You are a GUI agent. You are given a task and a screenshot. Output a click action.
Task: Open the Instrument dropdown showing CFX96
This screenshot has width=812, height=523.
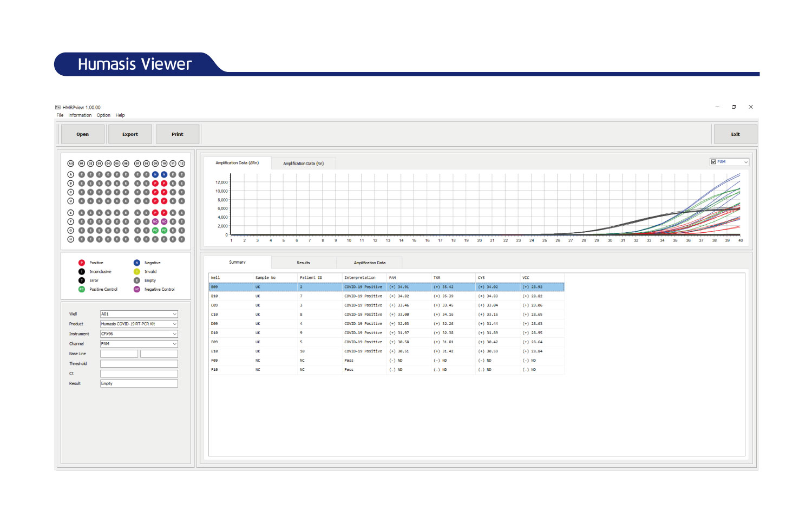point(139,334)
